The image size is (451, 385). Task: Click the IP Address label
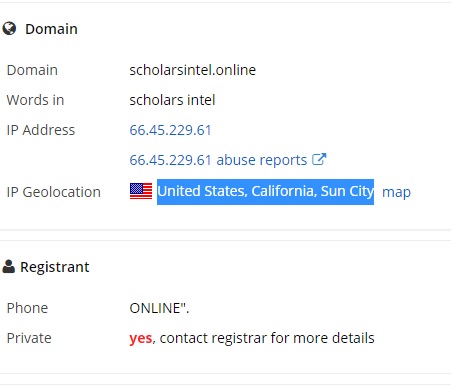click(41, 130)
